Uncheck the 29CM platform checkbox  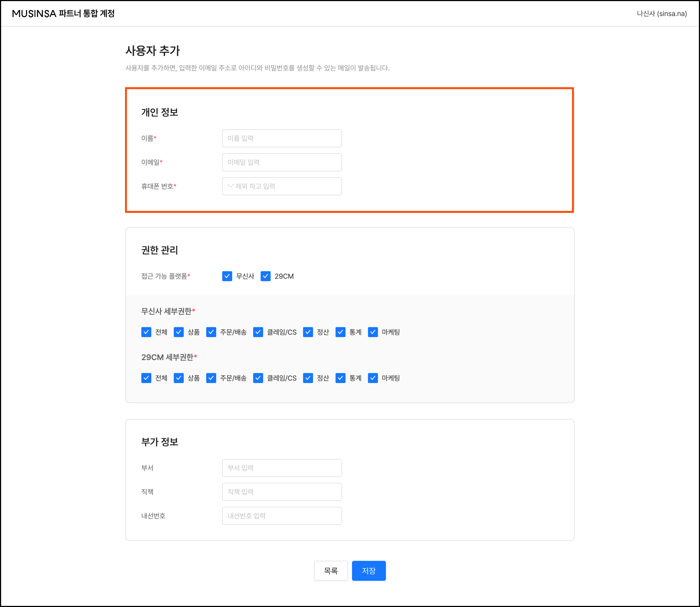(266, 276)
